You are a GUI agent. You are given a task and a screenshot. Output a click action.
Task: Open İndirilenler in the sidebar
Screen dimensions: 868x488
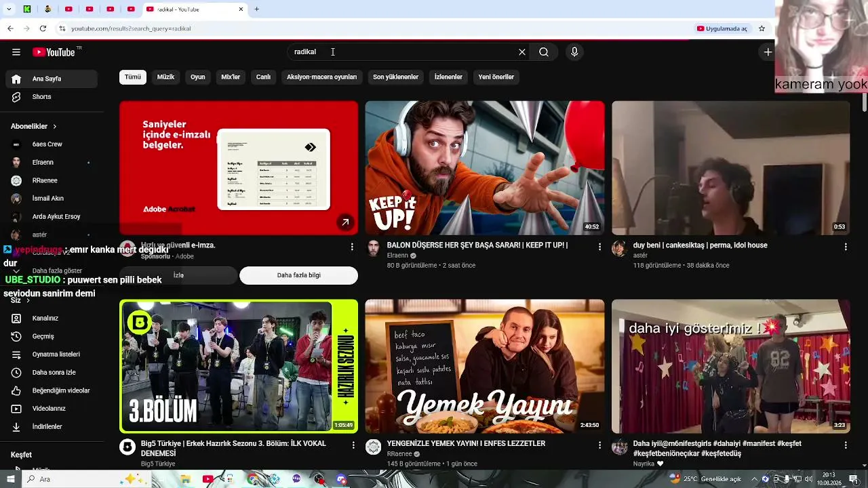(52, 427)
